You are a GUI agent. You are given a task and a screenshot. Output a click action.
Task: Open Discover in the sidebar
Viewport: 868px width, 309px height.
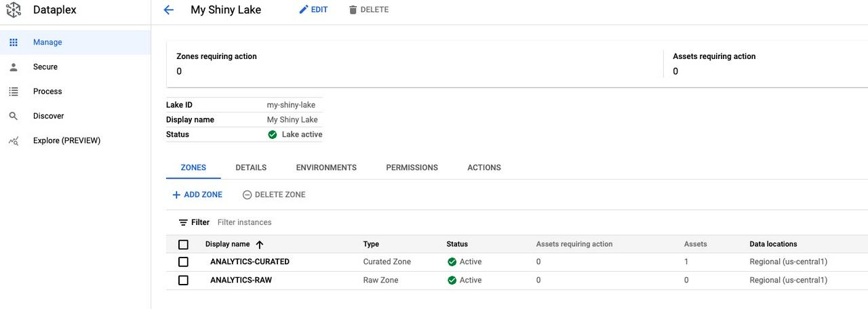(x=75, y=116)
